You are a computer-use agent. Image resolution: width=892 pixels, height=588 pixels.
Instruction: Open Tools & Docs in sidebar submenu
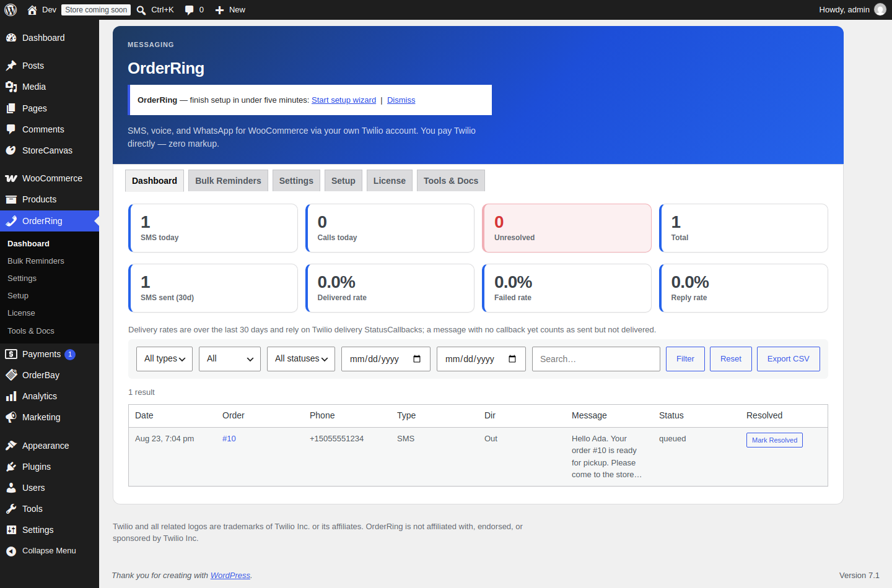(x=31, y=331)
